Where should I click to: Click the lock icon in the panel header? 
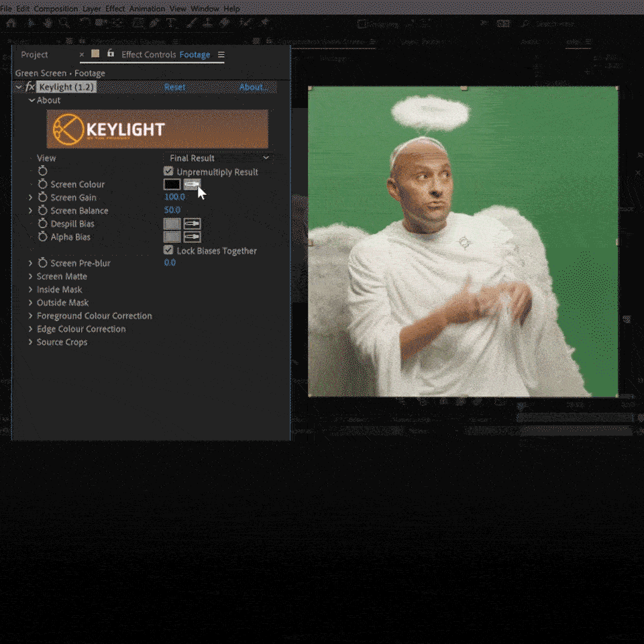(x=111, y=53)
